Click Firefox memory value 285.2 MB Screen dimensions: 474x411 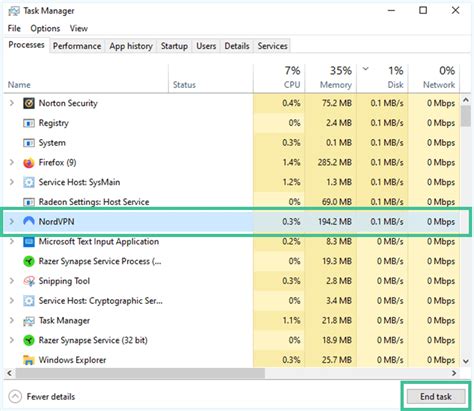pos(335,163)
